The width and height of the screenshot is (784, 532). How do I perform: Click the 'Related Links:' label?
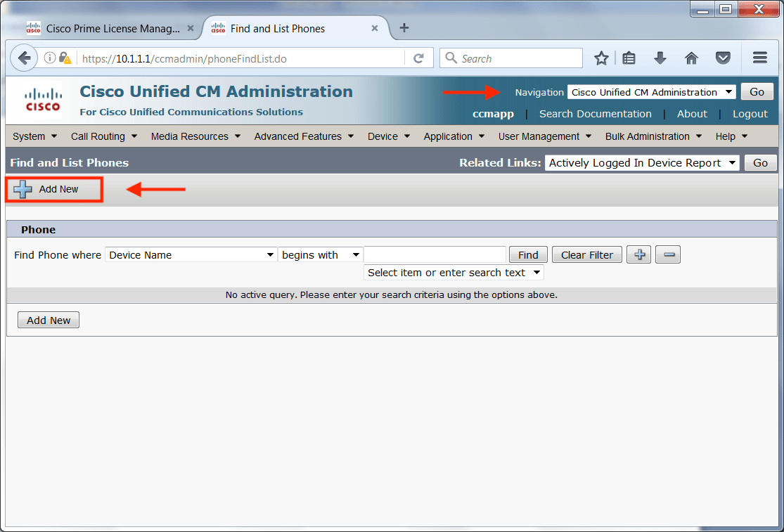[500, 163]
